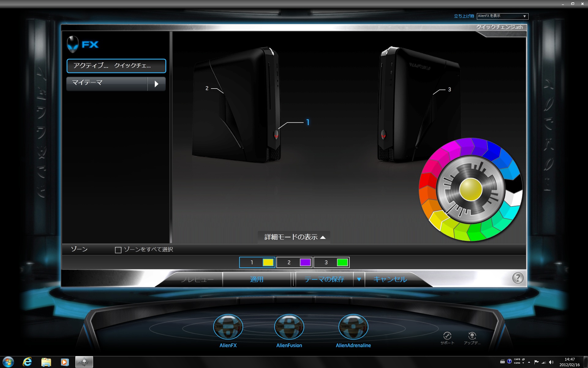Pick red on the color wheel
The width and height of the screenshot is (588, 368).
428,180
